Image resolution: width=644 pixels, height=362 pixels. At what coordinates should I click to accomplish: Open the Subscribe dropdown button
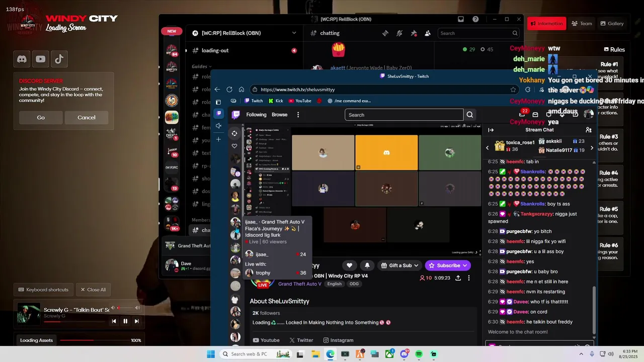(448, 265)
